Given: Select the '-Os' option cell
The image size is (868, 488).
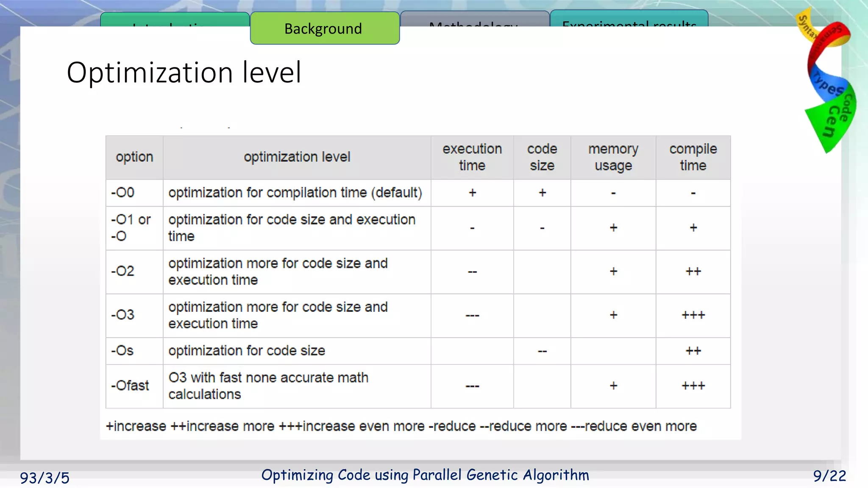Looking at the screenshot, I should coord(134,351).
